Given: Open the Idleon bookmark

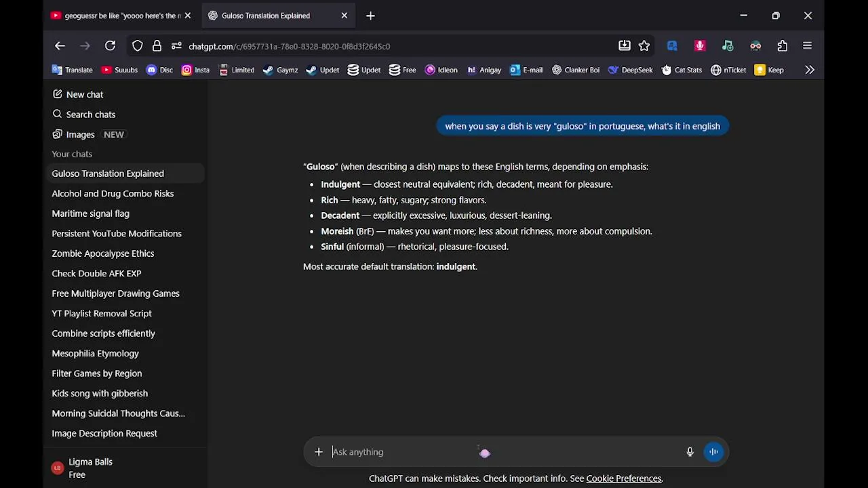Looking at the screenshot, I should coord(441,70).
